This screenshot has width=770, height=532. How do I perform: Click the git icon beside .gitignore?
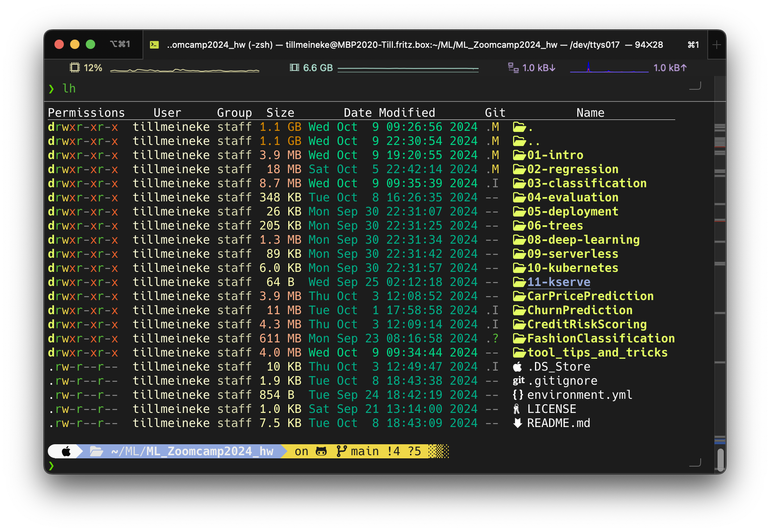point(519,380)
